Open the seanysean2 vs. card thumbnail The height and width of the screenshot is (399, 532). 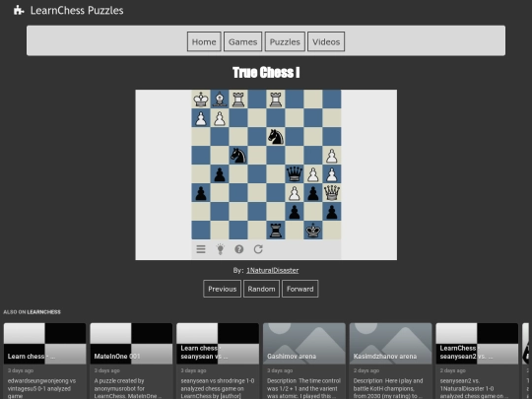[x=477, y=344]
